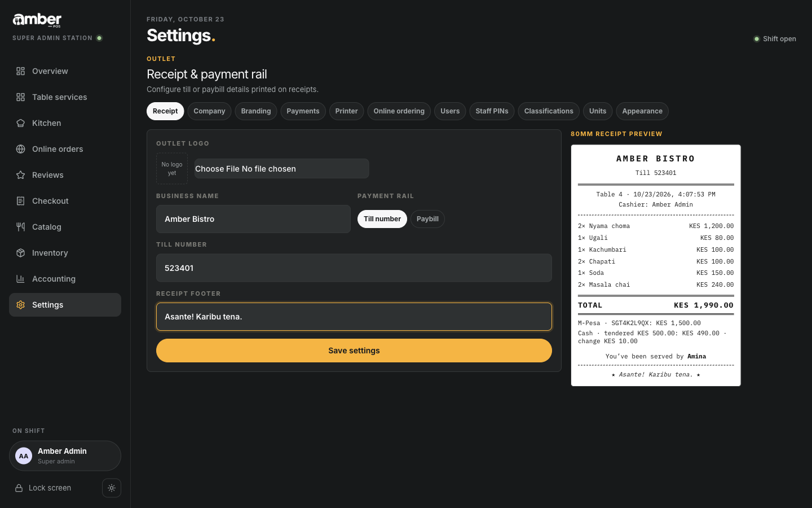Open the Users tab
The height and width of the screenshot is (508, 812).
click(450, 111)
